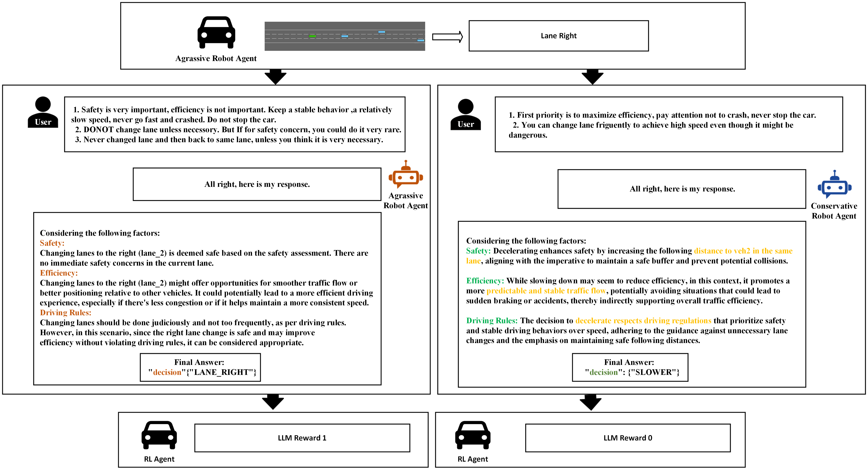Image resolution: width=868 pixels, height=470 pixels.
Task: Click the Lane Right box
Action: click(x=558, y=36)
